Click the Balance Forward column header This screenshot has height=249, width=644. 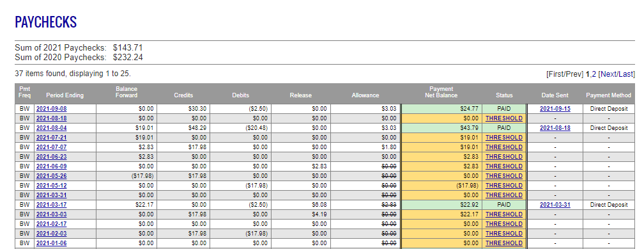tap(126, 92)
